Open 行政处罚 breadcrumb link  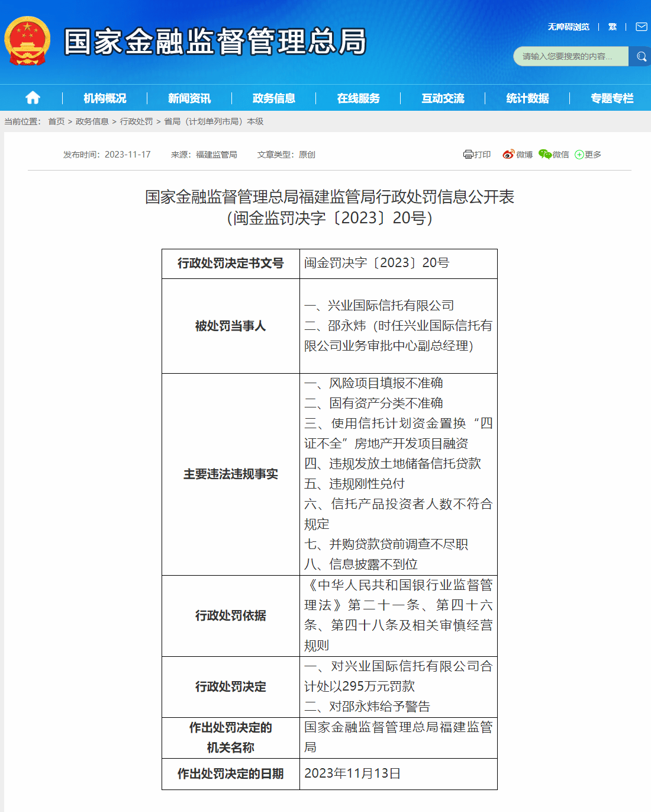[136, 121]
